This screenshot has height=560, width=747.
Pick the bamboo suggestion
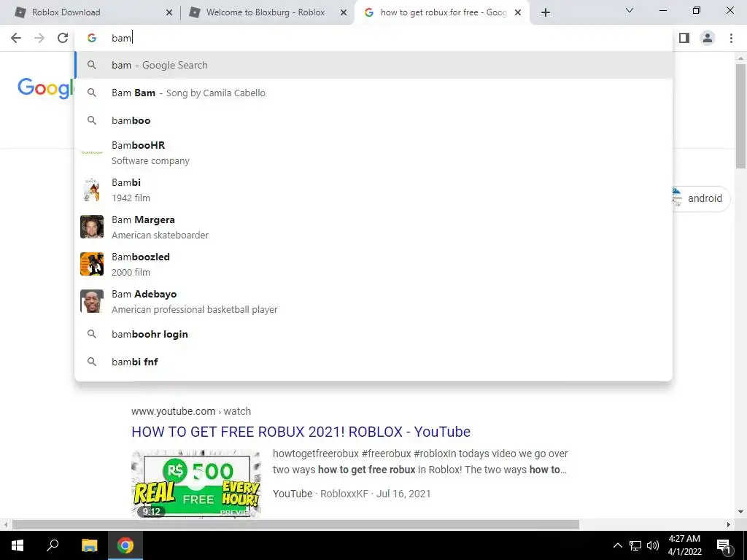(373, 120)
